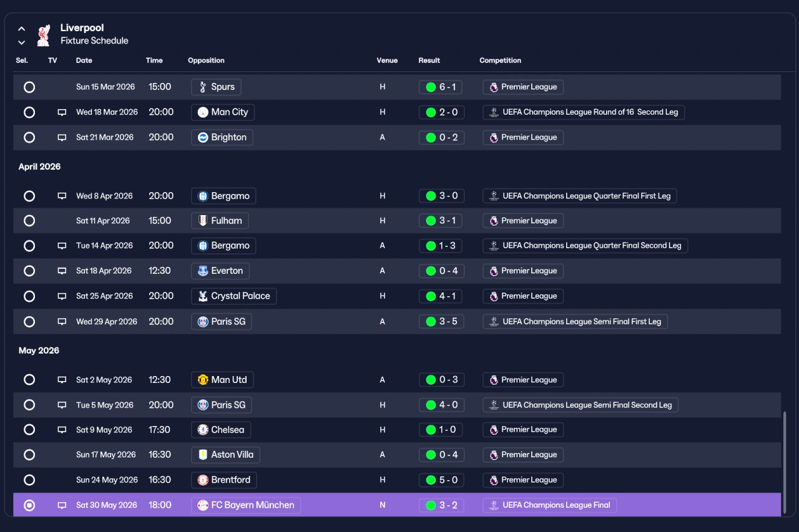799x532 pixels.
Task: Select radio button for Man Utd fixture
Action: pos(29,380)
